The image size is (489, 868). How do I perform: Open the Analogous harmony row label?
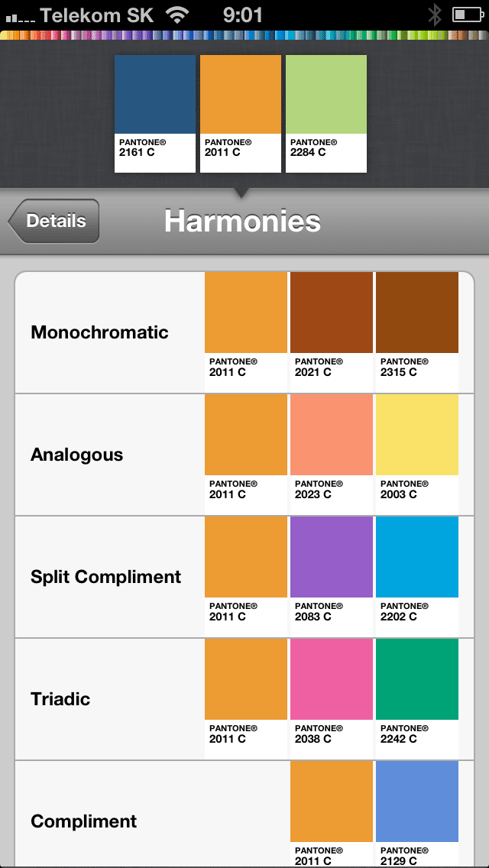click(x=76, y=455)
